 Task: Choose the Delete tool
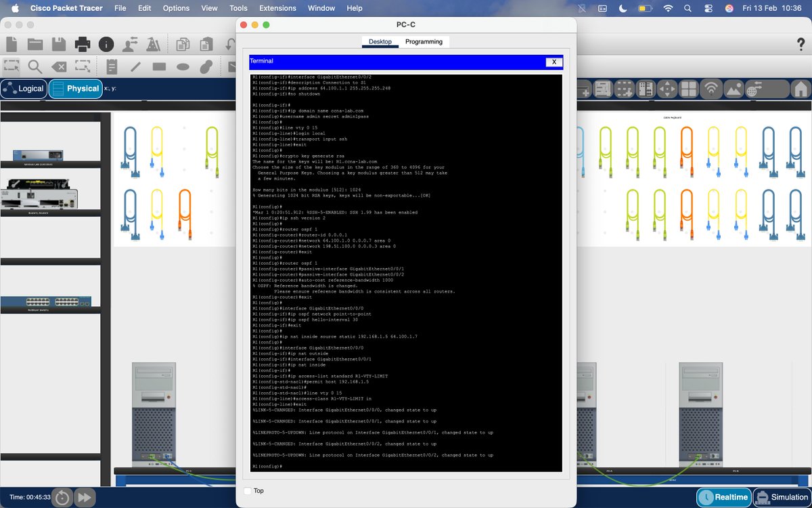pos(59,66)
